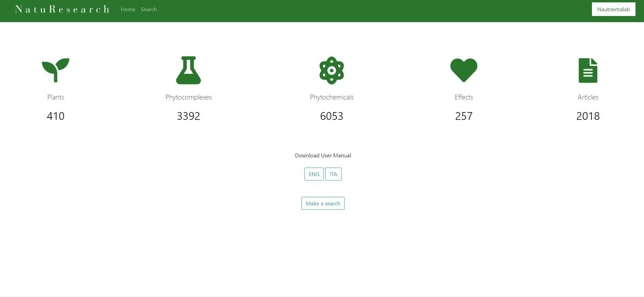Open the NatuResearch logo link

point(62,9)
